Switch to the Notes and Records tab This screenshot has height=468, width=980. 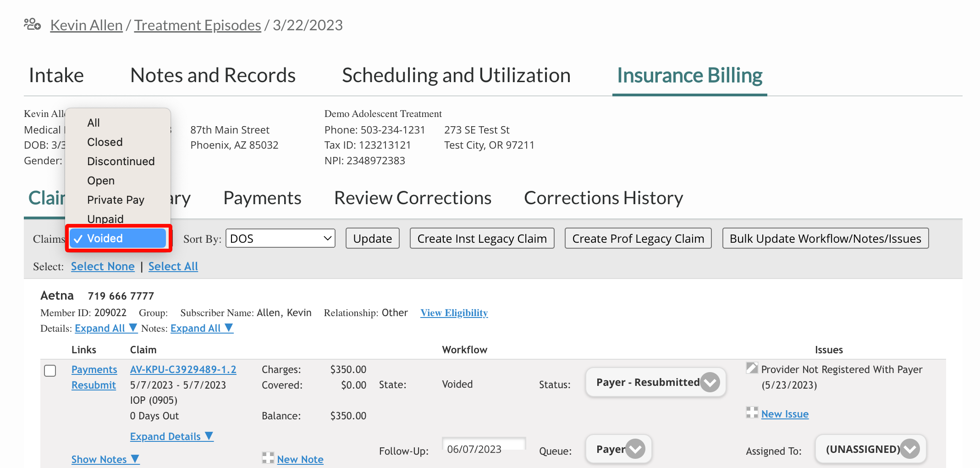[x=213, y=75]
